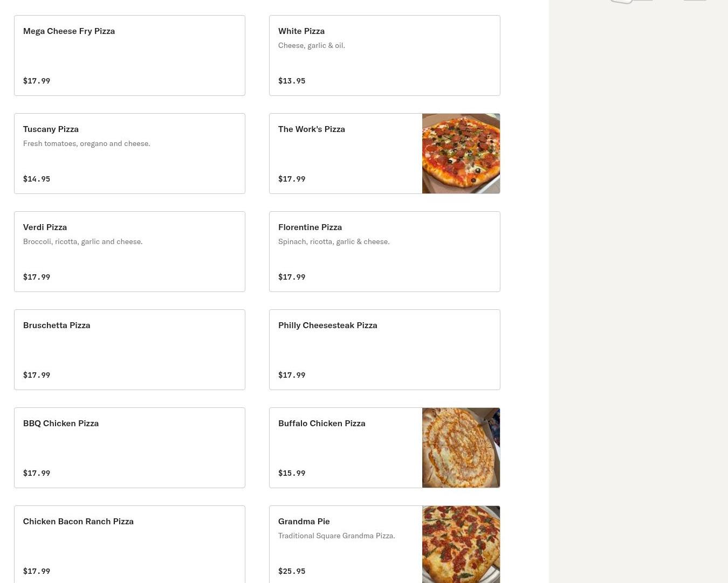Click the Bruschetta Pizza $17.99 price

pos(37,375)
